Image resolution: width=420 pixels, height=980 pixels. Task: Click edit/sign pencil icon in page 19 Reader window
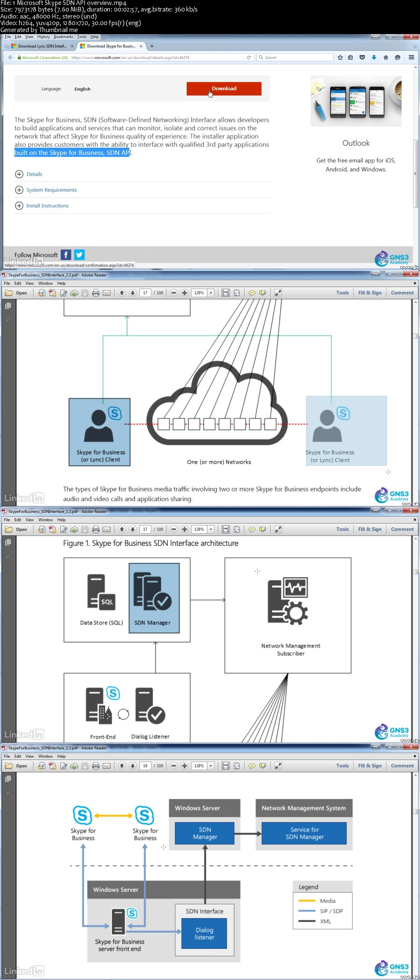coord(64,766)
